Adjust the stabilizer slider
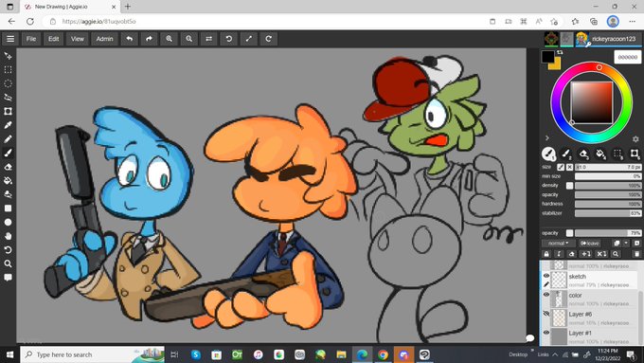Screen dimensions: 644x363 tap(608, 213)
